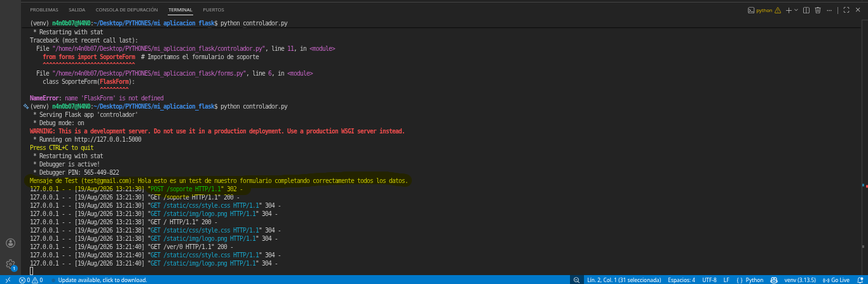Select the TERMINAL tab

(180, 10)
